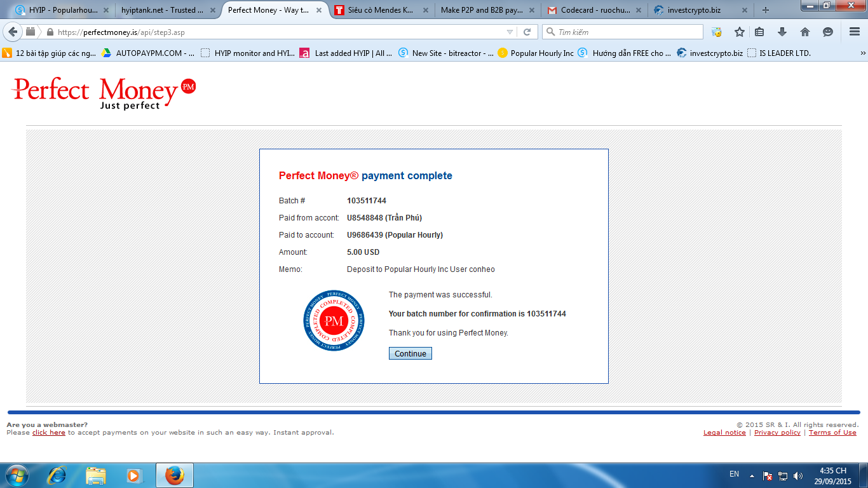
Task: Open the 'investcrypto.biz' bookmark
Action: point(710,53)
